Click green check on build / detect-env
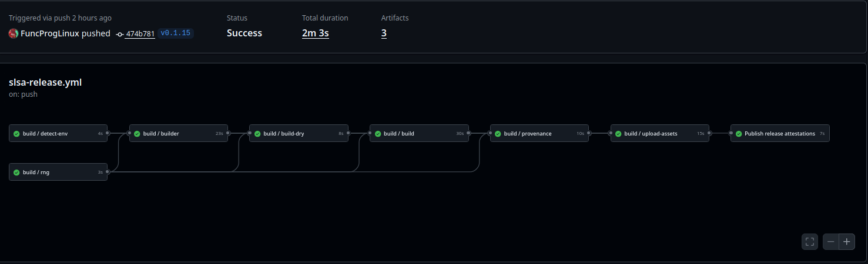Screen dimensions: 868x264 [16, 134]
